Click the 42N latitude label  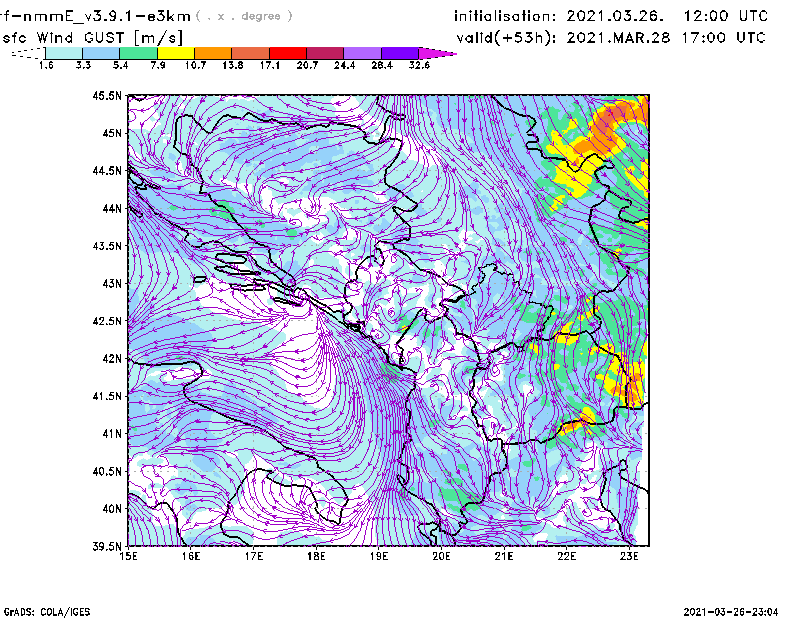112,358
